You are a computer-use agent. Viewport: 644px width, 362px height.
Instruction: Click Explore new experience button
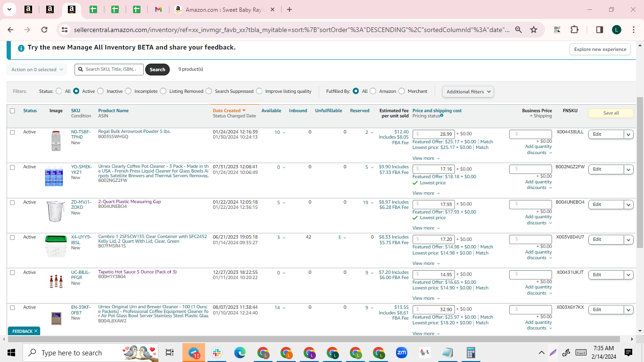pos(600,49)
